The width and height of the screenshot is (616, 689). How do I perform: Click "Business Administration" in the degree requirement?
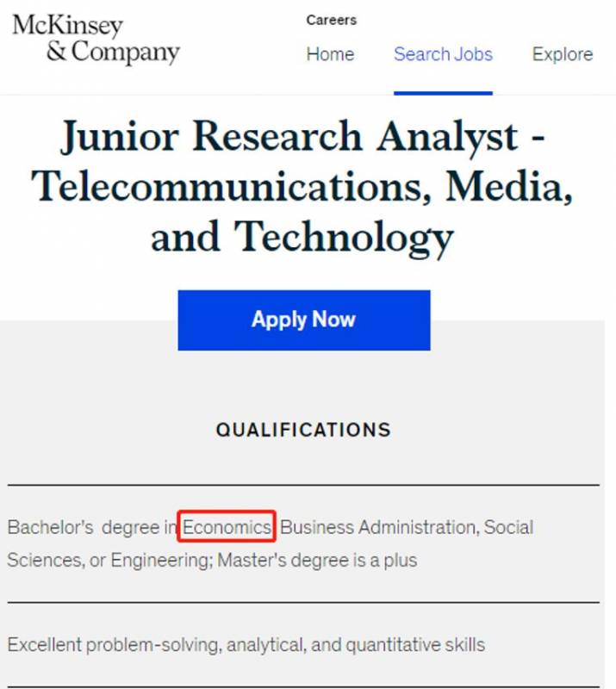[x=377, y=527]
